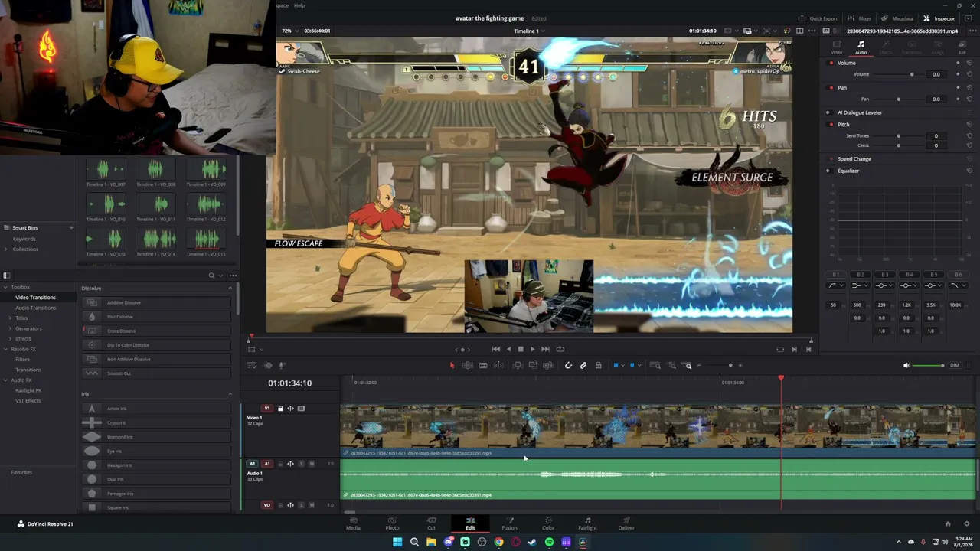Add a blue Flag to the clip
This screenshot has height=551, width=980.
click(616, 365)
